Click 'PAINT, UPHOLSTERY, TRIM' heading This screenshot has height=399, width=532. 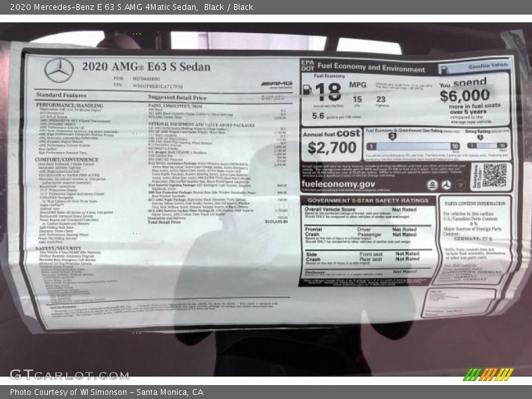pyautogui.click(x=176, y=106)
